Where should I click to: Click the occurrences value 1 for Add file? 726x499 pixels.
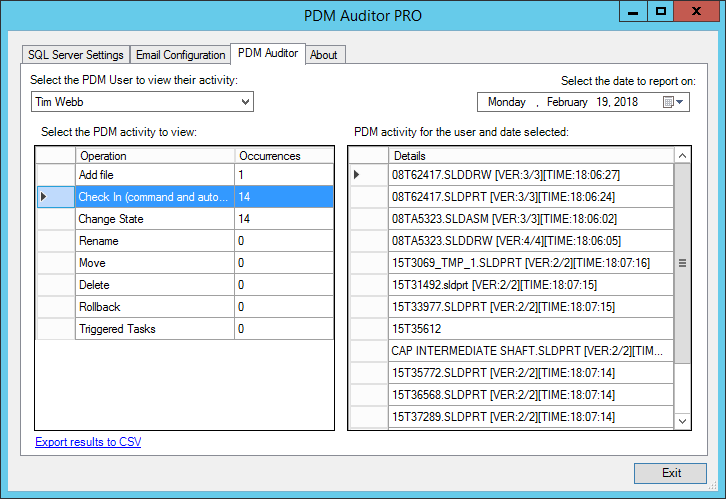[x=284, y=175]
